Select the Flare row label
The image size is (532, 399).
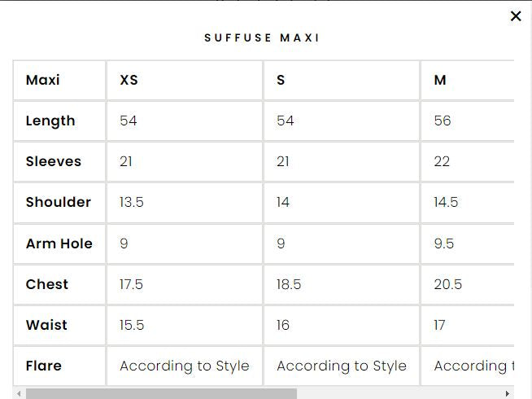click(44, 366)
